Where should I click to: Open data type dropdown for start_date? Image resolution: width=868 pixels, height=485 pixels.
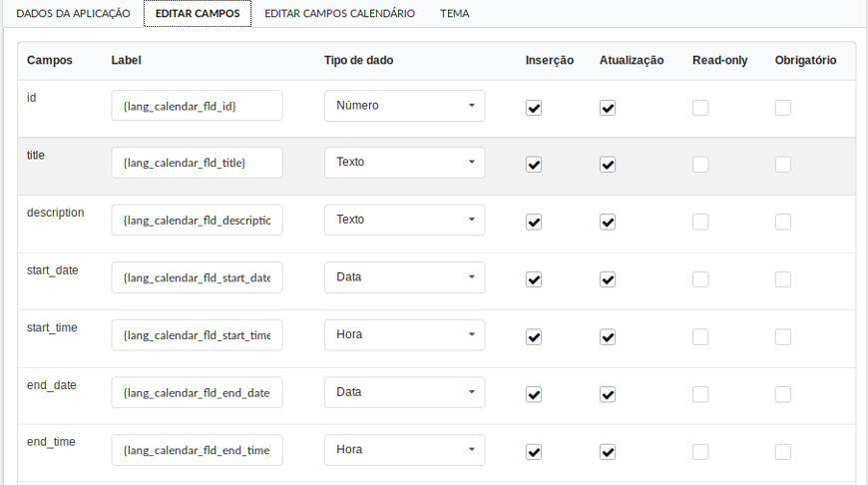(x=405, y=277)
